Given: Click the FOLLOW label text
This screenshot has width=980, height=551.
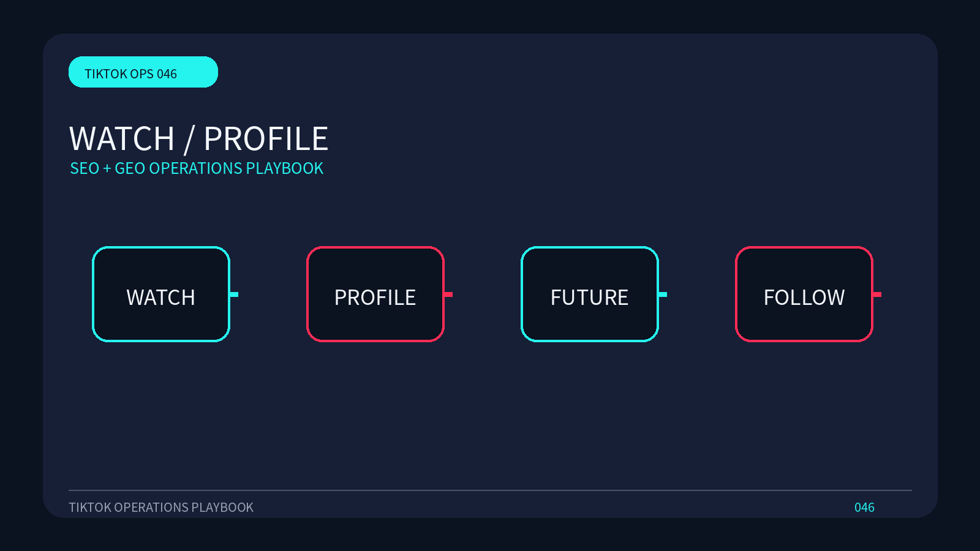Looking at the screenshot, I should tap(804, 298).
